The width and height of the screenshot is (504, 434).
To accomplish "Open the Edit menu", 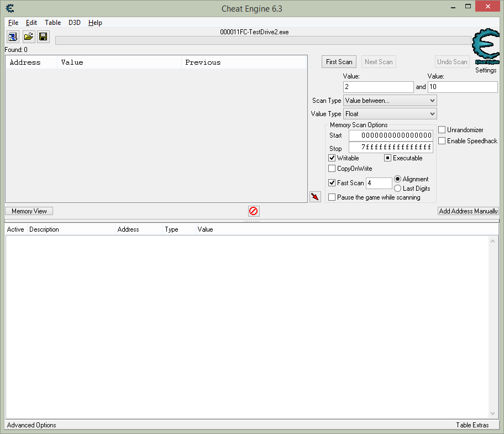I will (x=32, y=23).
